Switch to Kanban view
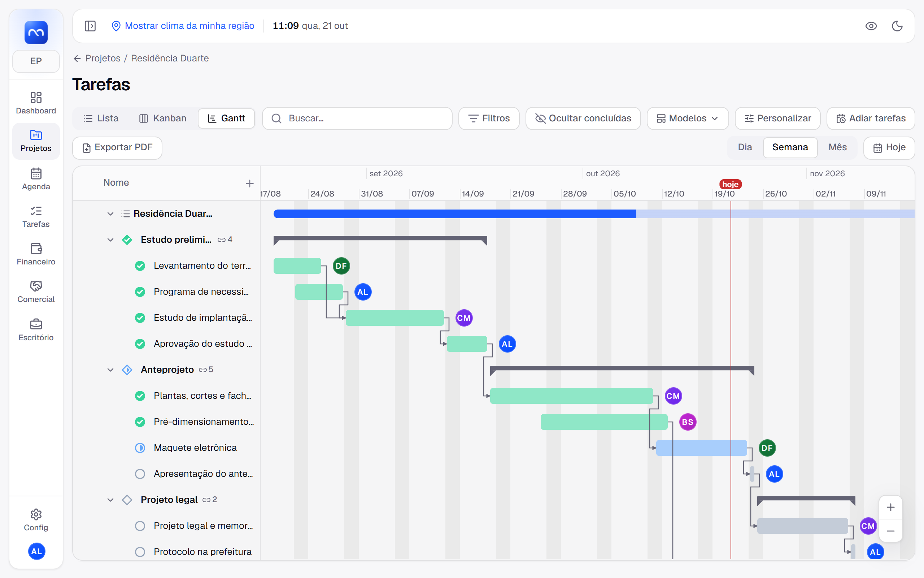 point(163,118)
